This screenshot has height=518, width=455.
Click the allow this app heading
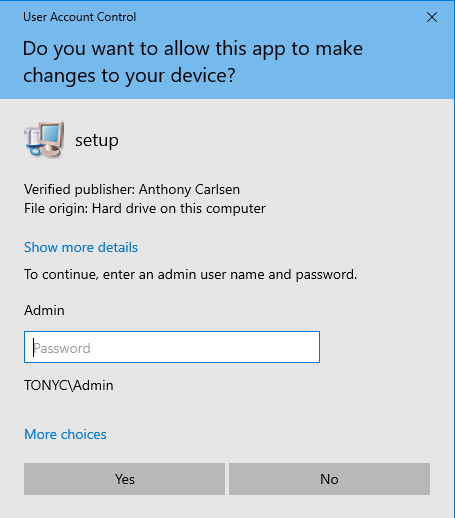(193, 62)
